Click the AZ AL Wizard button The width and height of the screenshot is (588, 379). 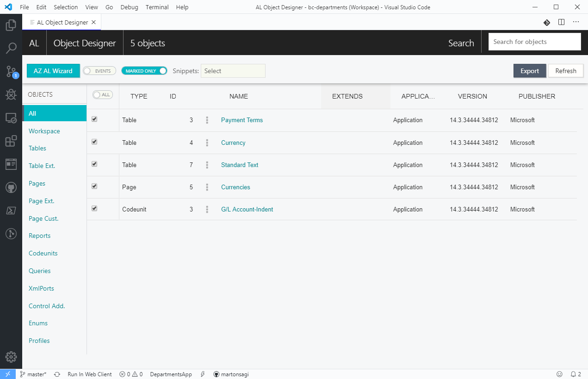[x=53, y=71]
